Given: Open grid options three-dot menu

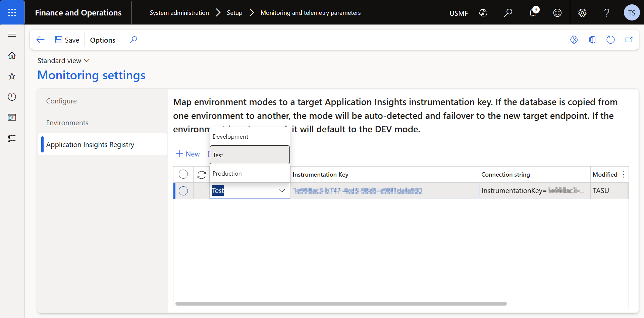Looking at the screenshot, I should (x=624, y=175).
